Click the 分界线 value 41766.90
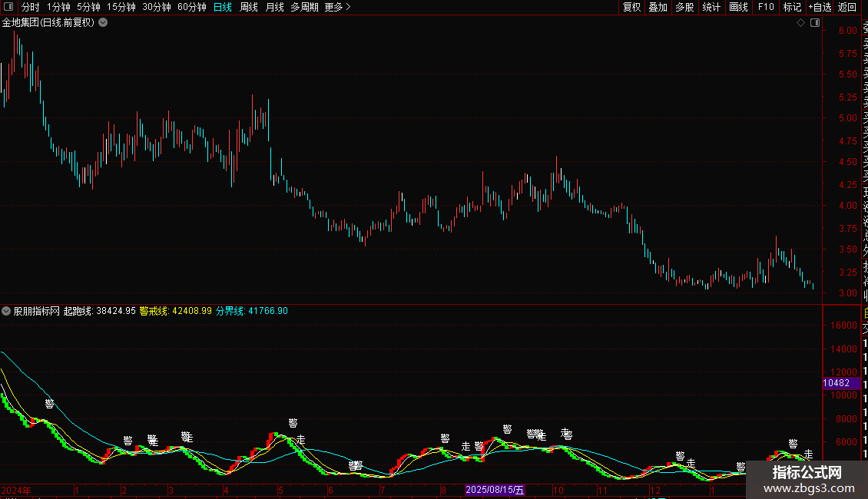 (x=268, y=311)
